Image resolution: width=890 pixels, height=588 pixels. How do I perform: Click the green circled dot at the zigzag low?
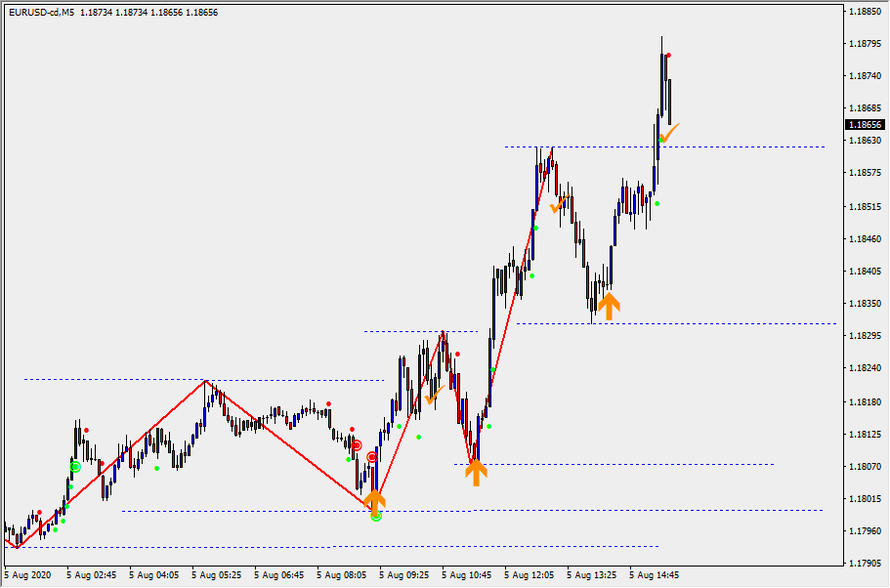coord(376,516)
